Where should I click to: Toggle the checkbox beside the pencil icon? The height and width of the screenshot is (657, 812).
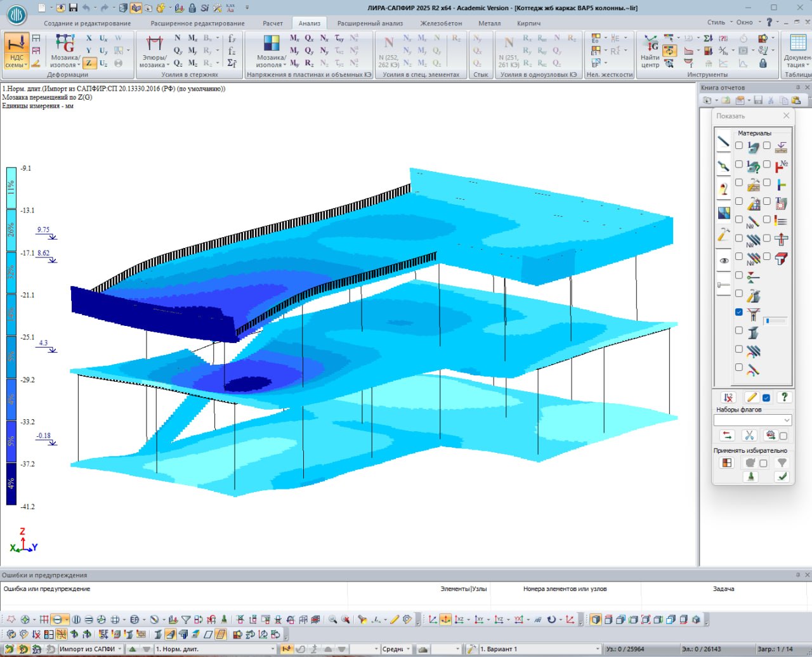pyautogui.click(x=766, y=398)
